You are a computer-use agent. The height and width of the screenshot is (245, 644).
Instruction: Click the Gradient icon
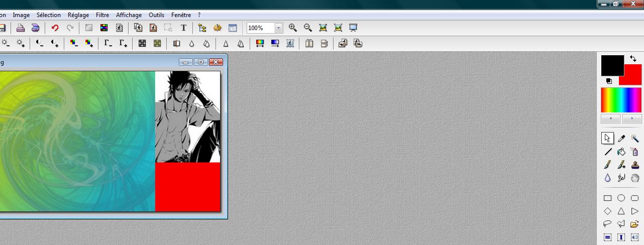pyautogui.click(x=275, y=43)
